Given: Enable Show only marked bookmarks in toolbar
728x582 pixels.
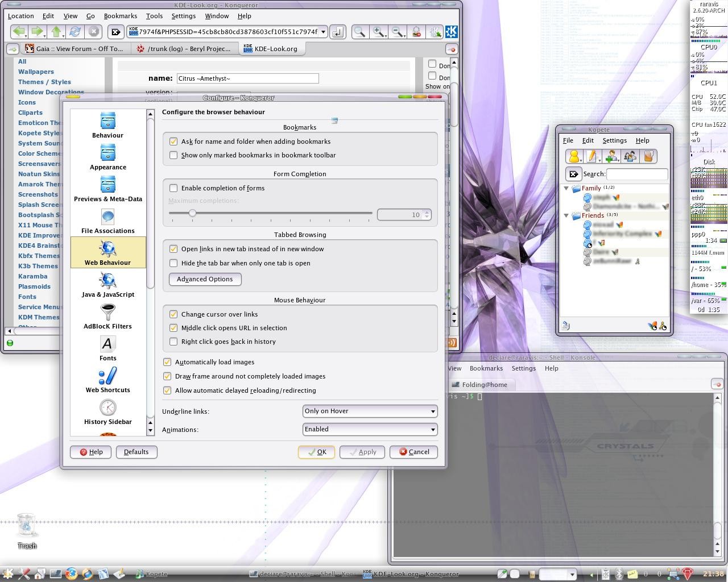Looking at the screenshot, I should 173,155.
